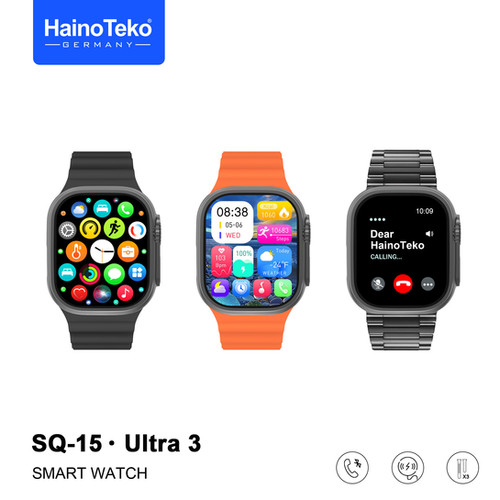Open the green messages bubble icon
Screen dimensions: 500x500
tap(114, 274)
